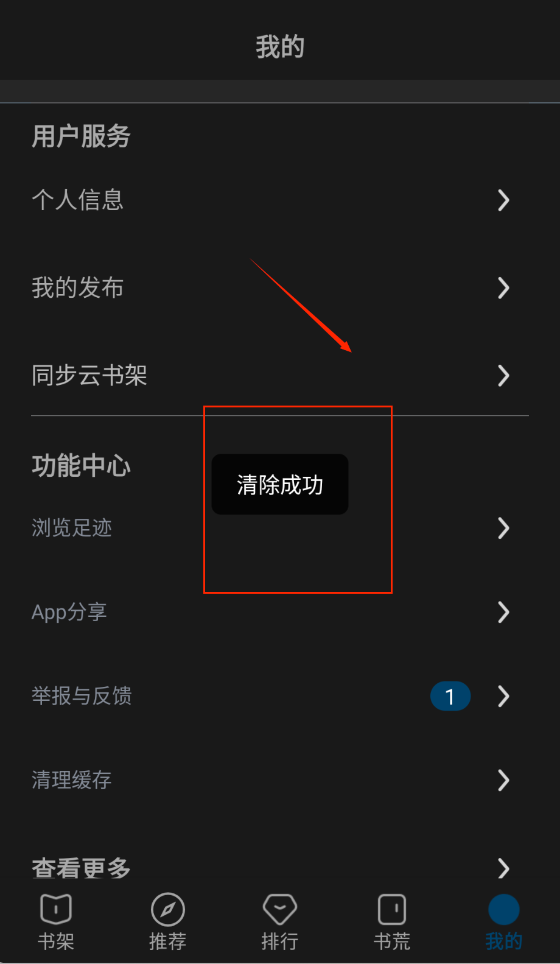This screenshot has width=560, height=964.
Task: Click the chevron beside 同步云书架
Action: point(503,376)
